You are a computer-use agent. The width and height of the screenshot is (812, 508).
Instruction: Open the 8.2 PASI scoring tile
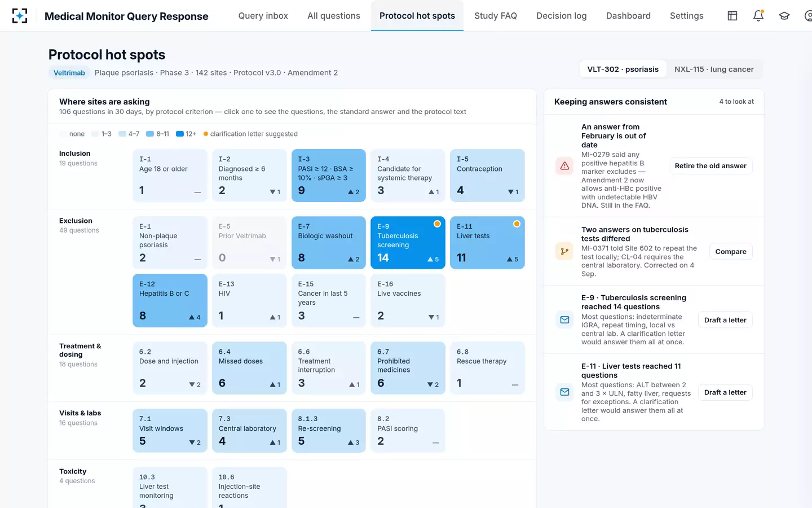(408, 431)
